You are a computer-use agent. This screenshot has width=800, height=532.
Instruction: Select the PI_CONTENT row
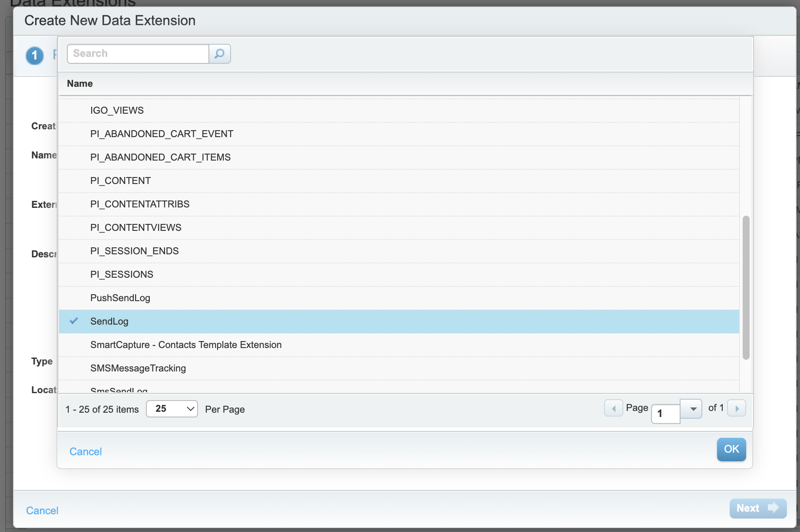tap(399, 181)
